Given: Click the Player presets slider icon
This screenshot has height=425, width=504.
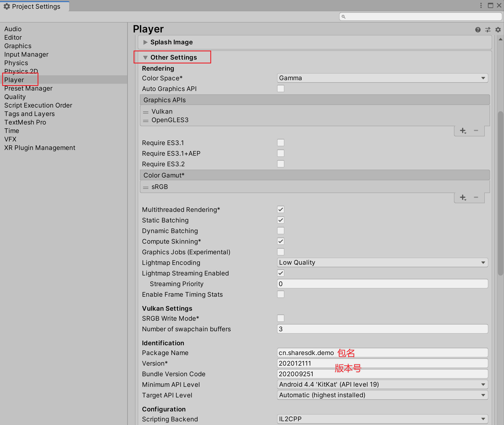Looking at the screenshot, I should click(488, 30).
